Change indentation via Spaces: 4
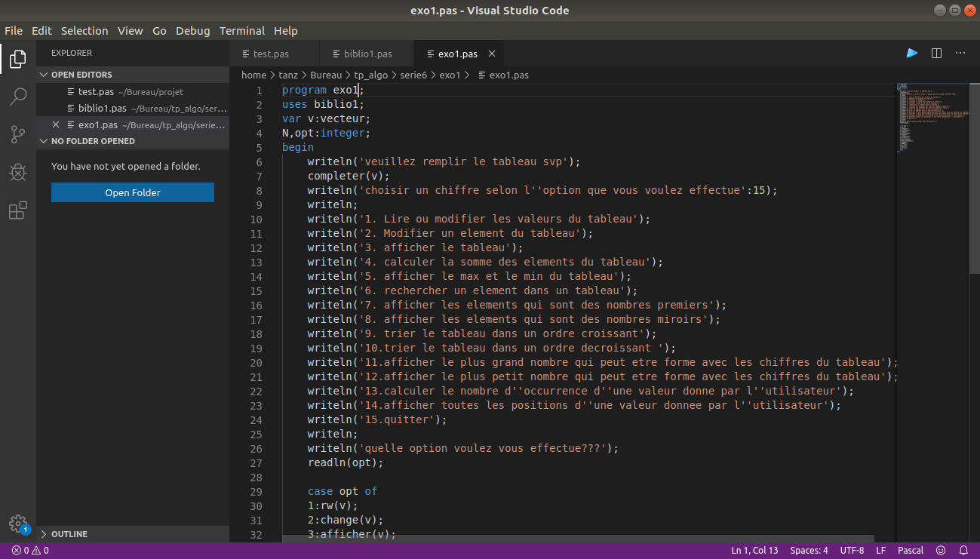980x559 pixels. click(809, 551)
